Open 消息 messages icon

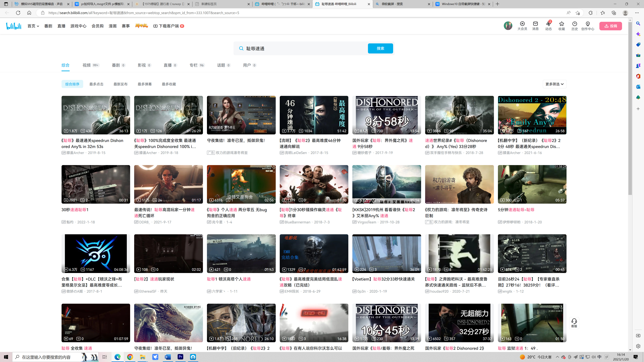(535, 26)
